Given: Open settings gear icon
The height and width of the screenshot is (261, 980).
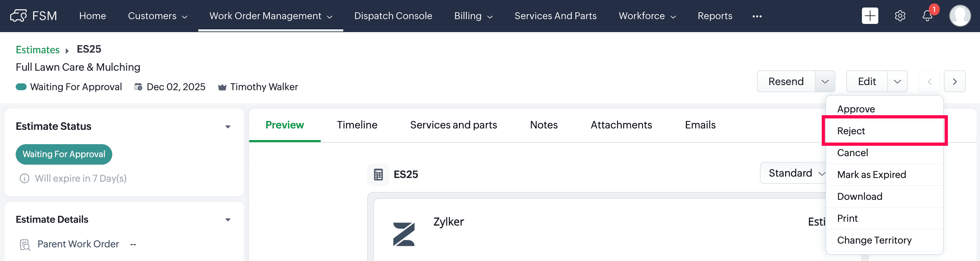Looking at the screenshot, I should coord(900,16).
